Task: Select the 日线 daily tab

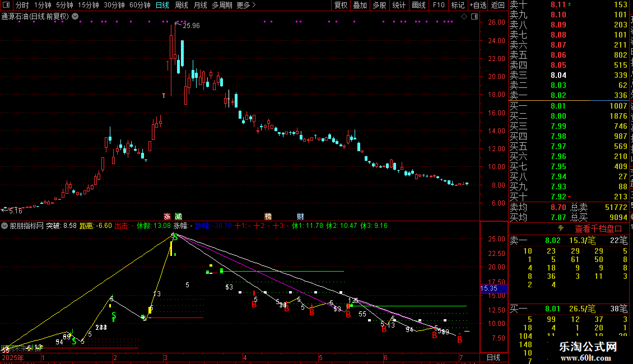Action: pos(162,5)
